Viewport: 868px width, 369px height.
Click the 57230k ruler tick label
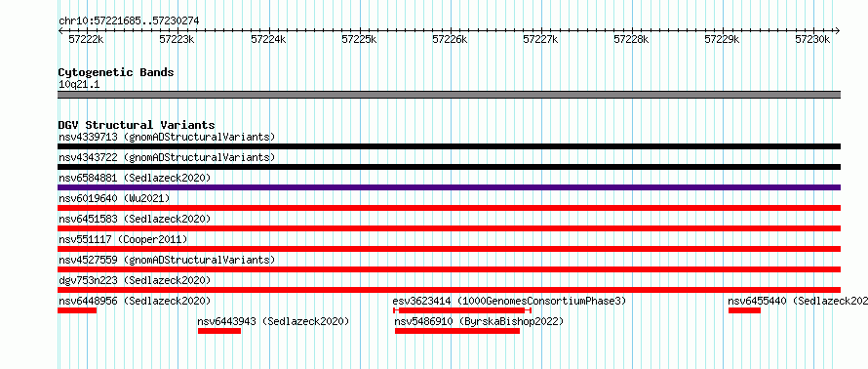tap(812, 39)
